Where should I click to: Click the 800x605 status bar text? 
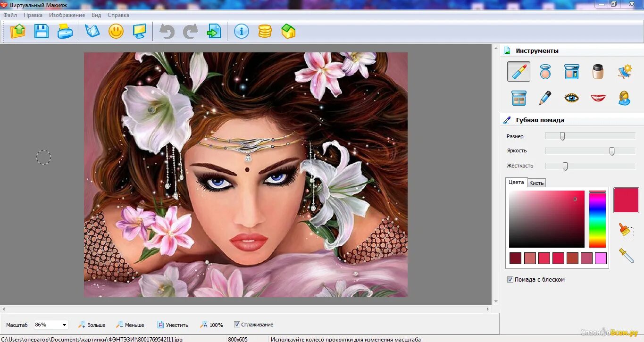tap(238, 339)
